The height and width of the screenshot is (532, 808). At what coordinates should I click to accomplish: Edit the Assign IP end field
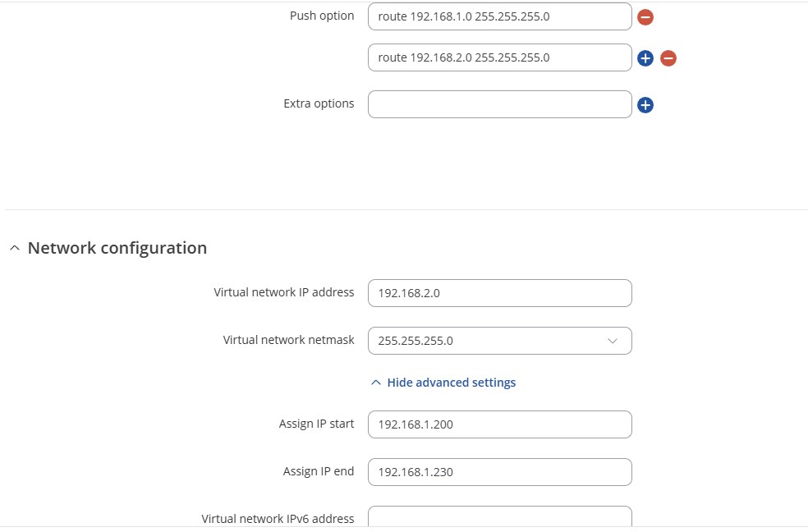coord(500,472)
